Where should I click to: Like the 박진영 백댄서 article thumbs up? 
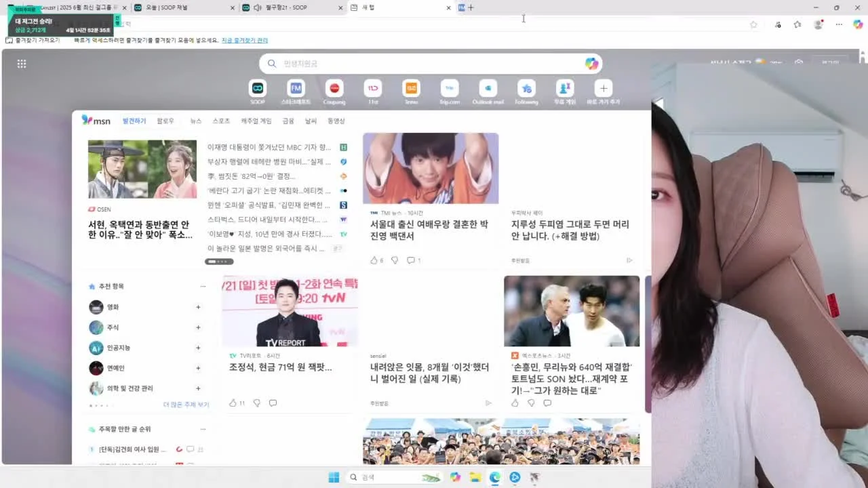pyautogui.click(x=374, y=260)
